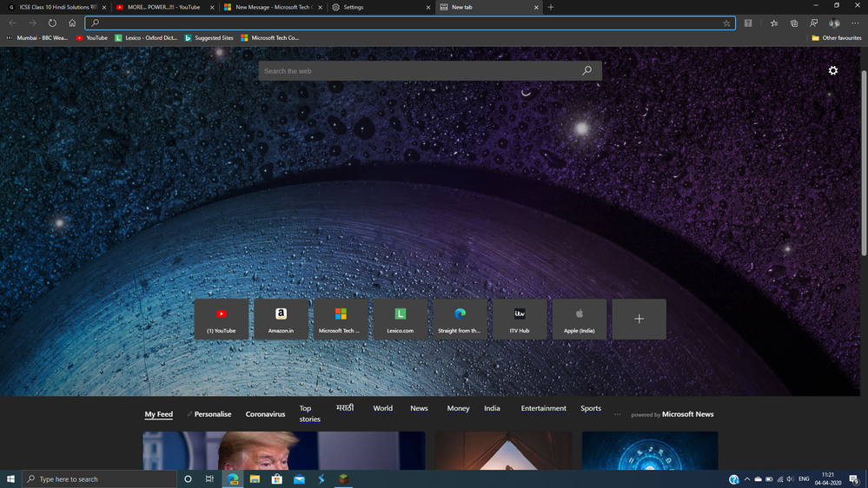Open the YouTube favourites bar bookmark

[x=91, y=38]
